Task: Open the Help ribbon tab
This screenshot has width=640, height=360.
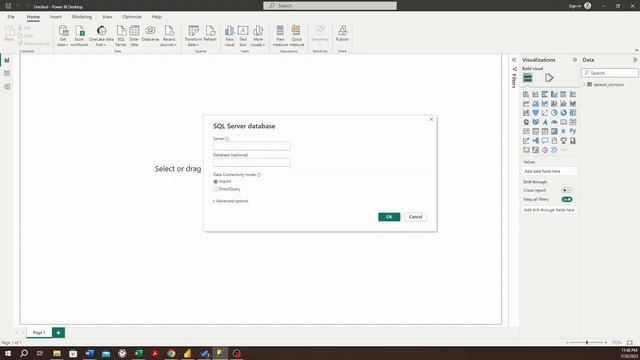Action: click(156, 17)
